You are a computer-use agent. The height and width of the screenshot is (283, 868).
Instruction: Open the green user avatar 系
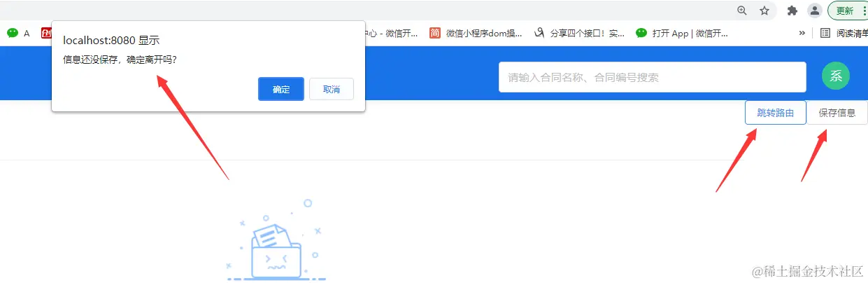tap(835, 76)
